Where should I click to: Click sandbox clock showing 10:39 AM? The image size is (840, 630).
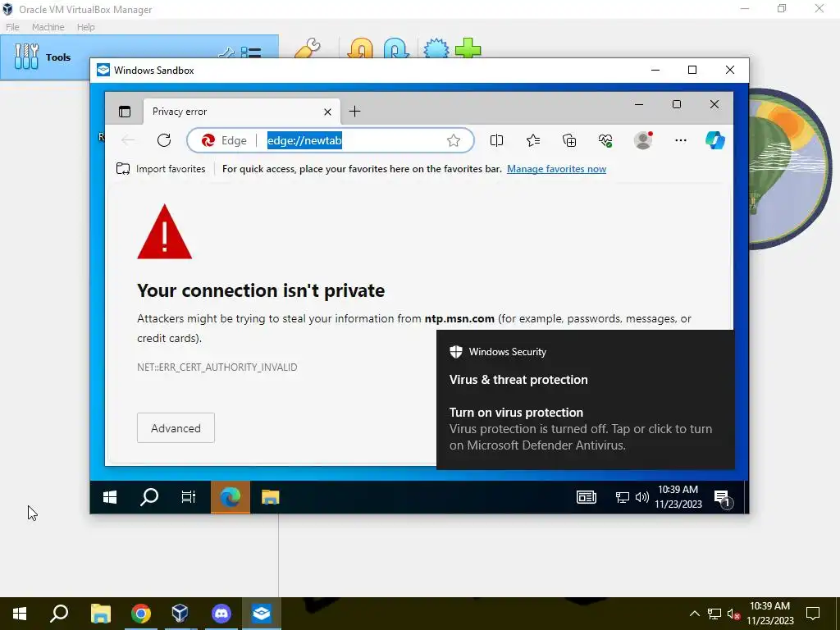678,497
